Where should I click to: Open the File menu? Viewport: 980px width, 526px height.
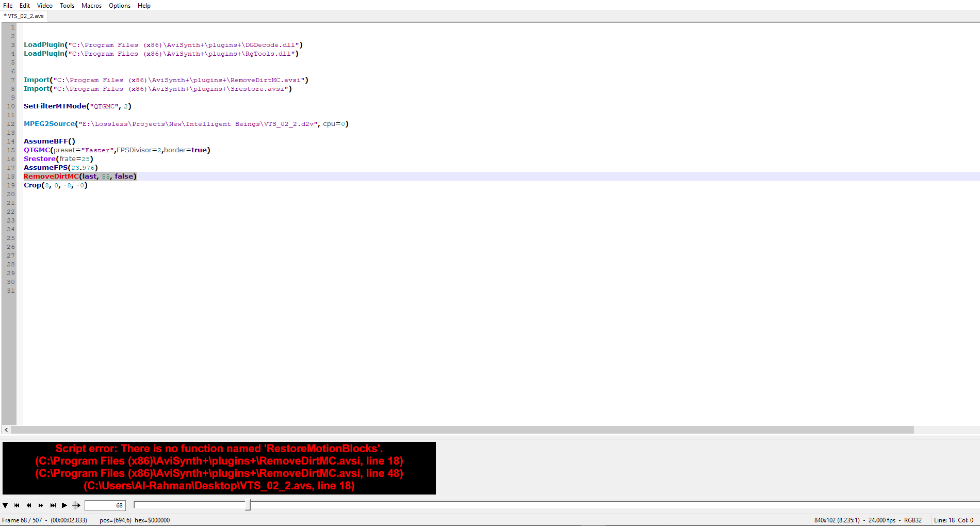pos(8,6)
